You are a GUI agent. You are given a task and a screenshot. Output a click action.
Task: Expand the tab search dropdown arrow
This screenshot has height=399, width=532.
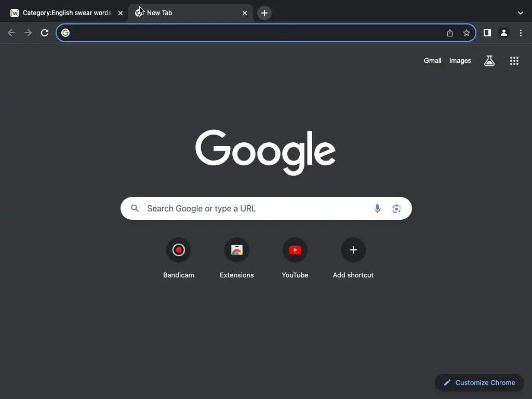point(521,13)
